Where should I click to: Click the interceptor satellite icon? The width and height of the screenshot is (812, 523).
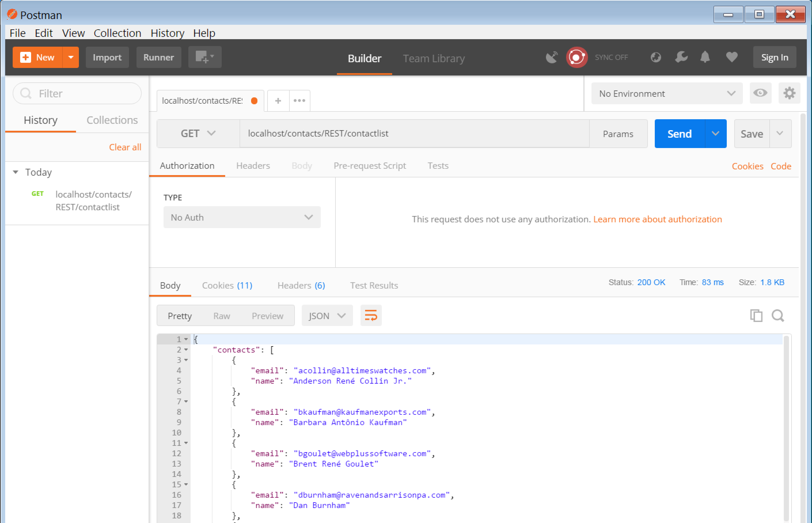coord(552,57)
